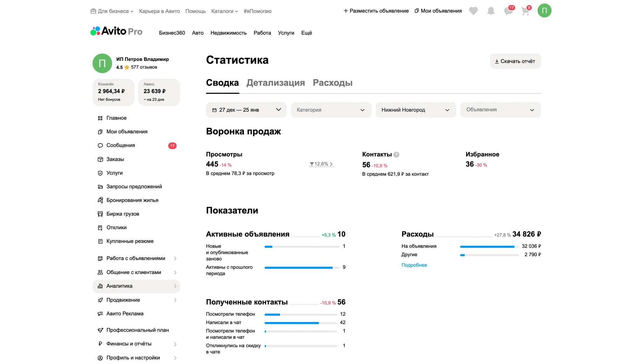
Task: Click Подробнее link under Расходы
Action: pos(414,265)
